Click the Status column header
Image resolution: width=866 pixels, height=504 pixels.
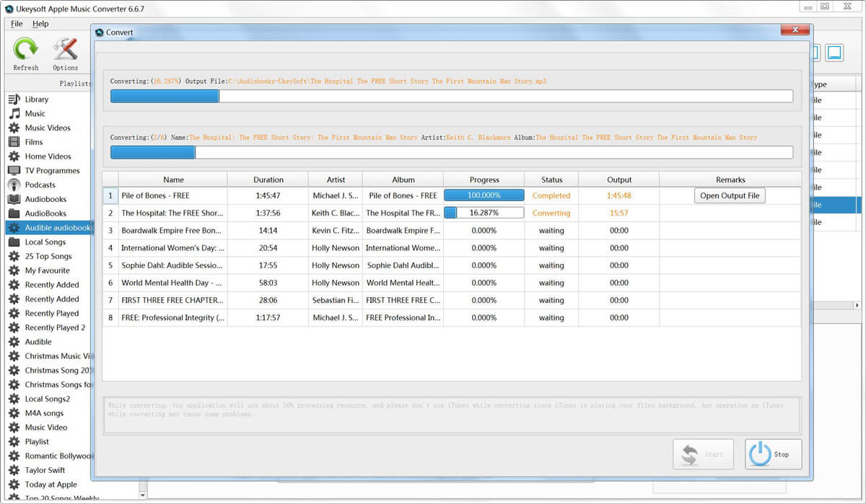551,180
